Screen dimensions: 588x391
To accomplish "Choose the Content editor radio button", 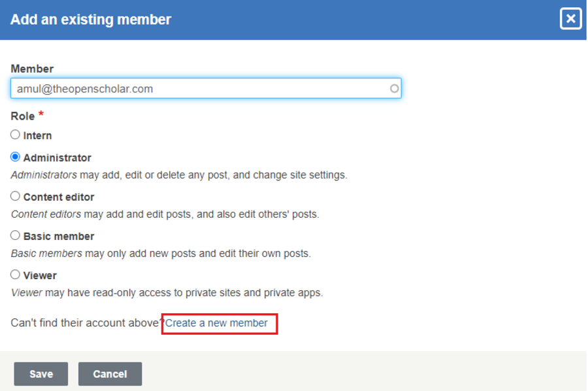I will [15, 196].
